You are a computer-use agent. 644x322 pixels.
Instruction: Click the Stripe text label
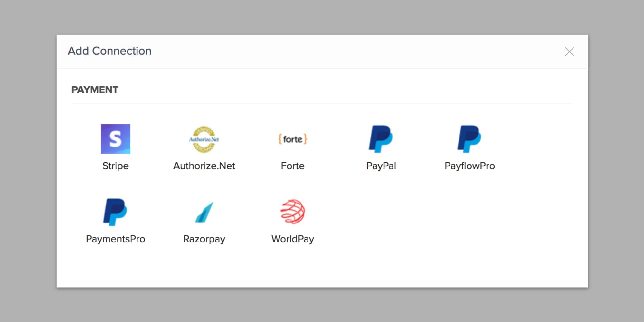[x=116, y=166]
